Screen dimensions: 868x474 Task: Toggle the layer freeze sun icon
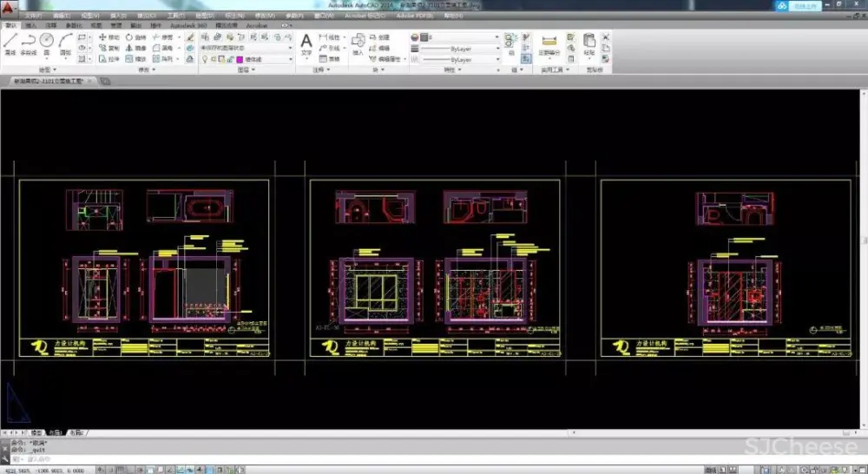214,60
